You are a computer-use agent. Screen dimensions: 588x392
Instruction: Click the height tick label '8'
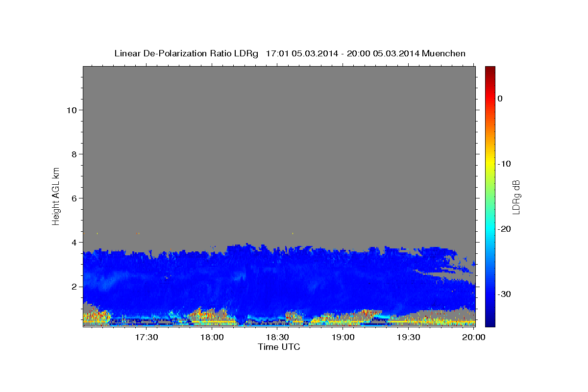pyautogui.click(x=74, y=154)
